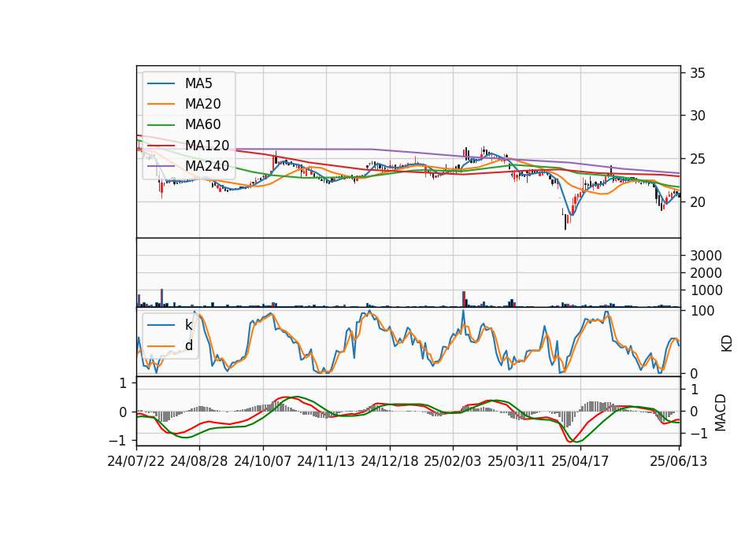Click the left MACD axis value 1
Image resolution: width=756 pixels, height=543 pixels.
click(x=123, y=383)
